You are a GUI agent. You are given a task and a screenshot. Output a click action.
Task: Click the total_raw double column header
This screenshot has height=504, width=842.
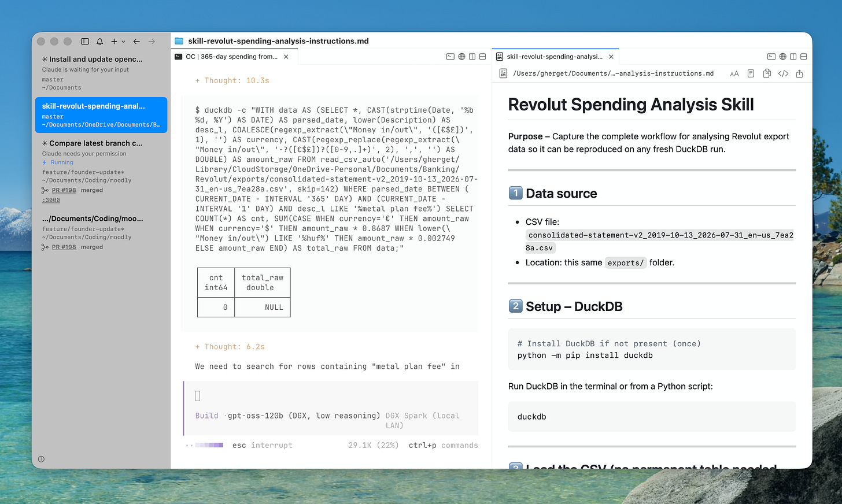tap(263, 283)
